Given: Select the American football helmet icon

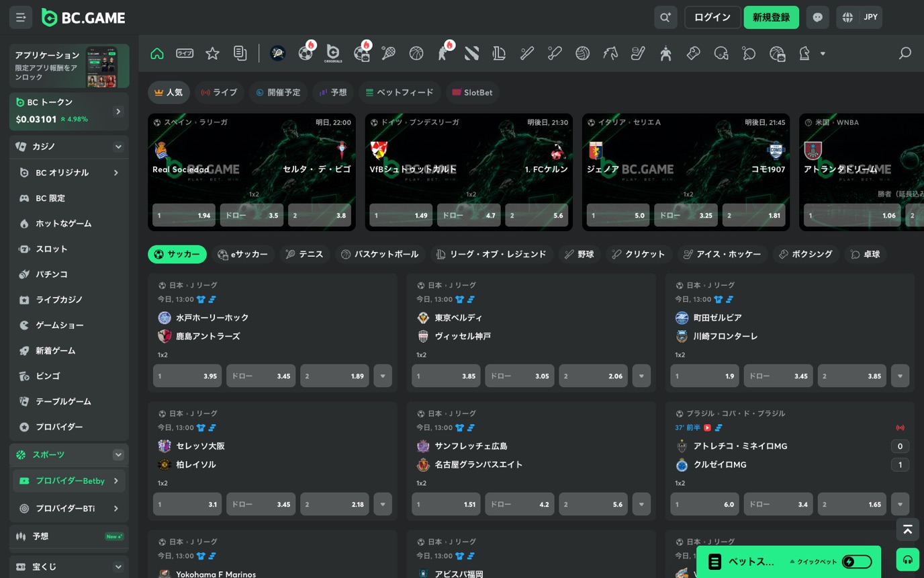Looking at the screenshot, I should click(721, 53).
